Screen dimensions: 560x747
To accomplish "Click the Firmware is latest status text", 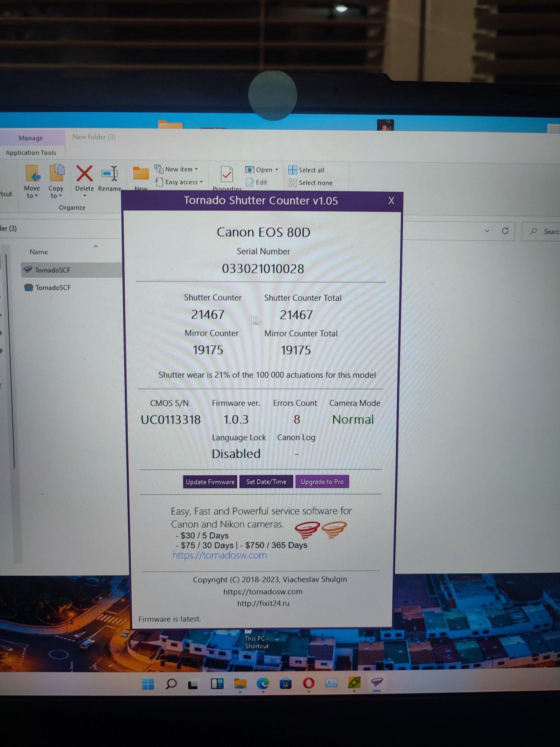I will 169,619.
